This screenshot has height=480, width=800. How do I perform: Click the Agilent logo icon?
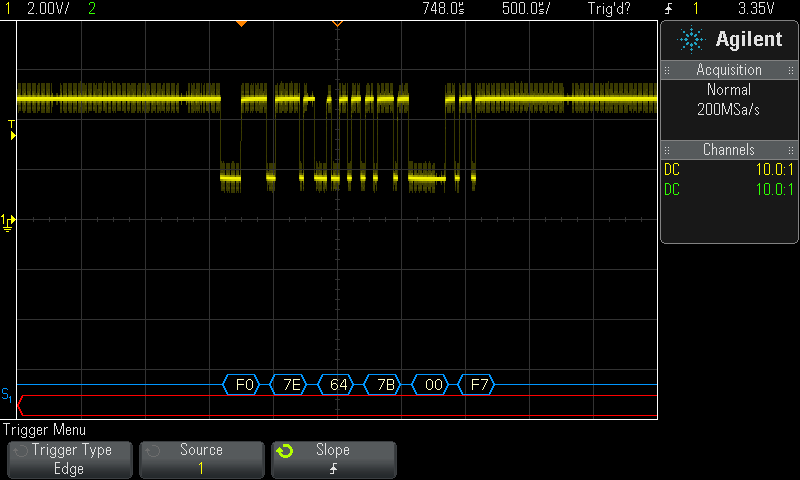click(x=690, y=39)
